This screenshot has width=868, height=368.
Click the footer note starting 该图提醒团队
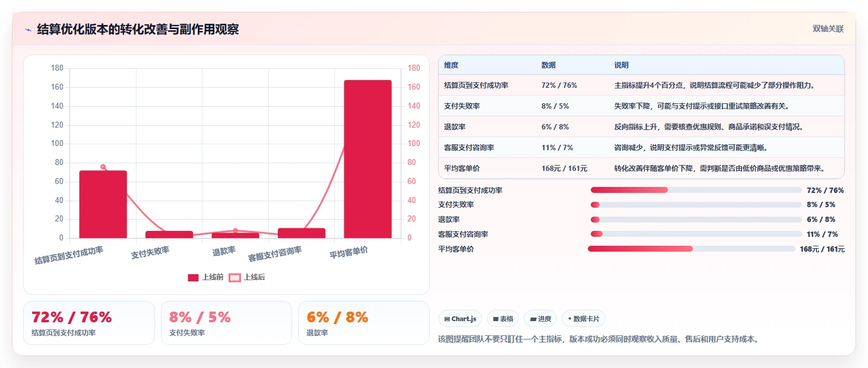pos(598,340)
